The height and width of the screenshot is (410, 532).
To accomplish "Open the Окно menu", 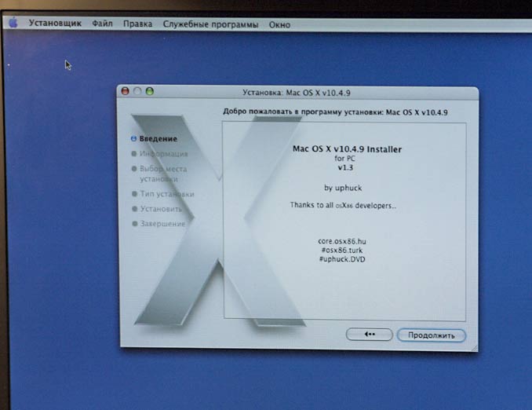I will [279, 25].
